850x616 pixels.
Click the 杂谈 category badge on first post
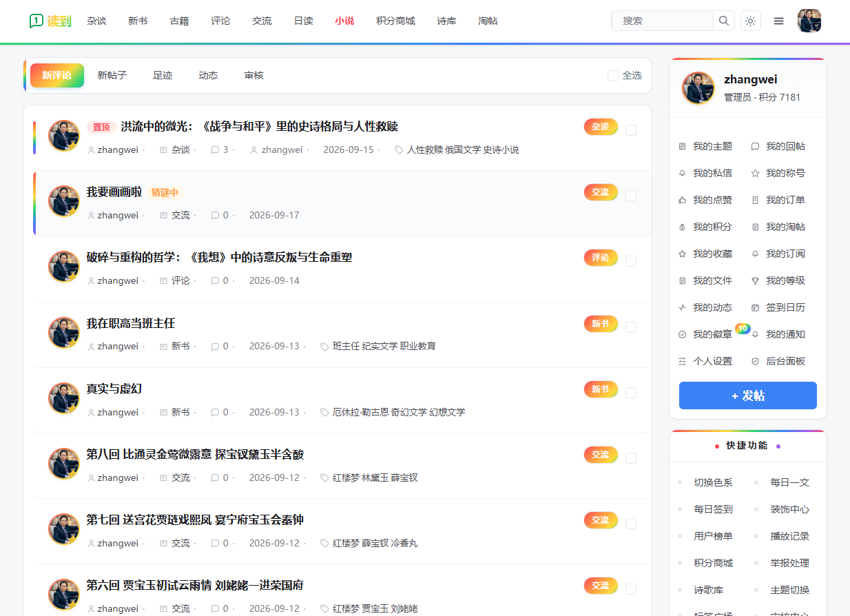(601, 127)
